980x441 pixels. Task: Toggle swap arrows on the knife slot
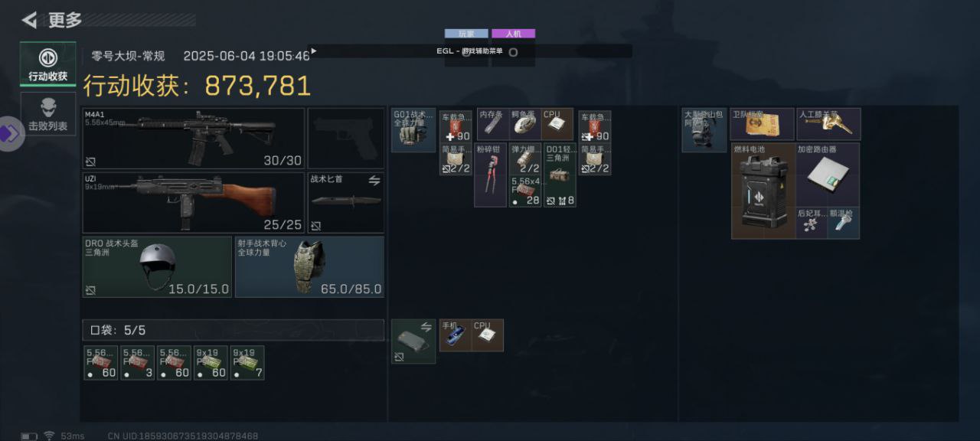click(x=374, y=181)
